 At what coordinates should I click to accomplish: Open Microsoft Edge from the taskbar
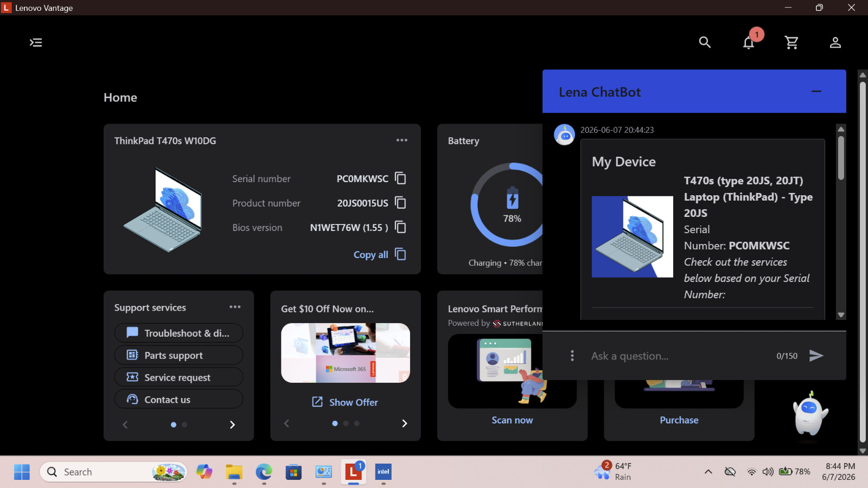264,472
